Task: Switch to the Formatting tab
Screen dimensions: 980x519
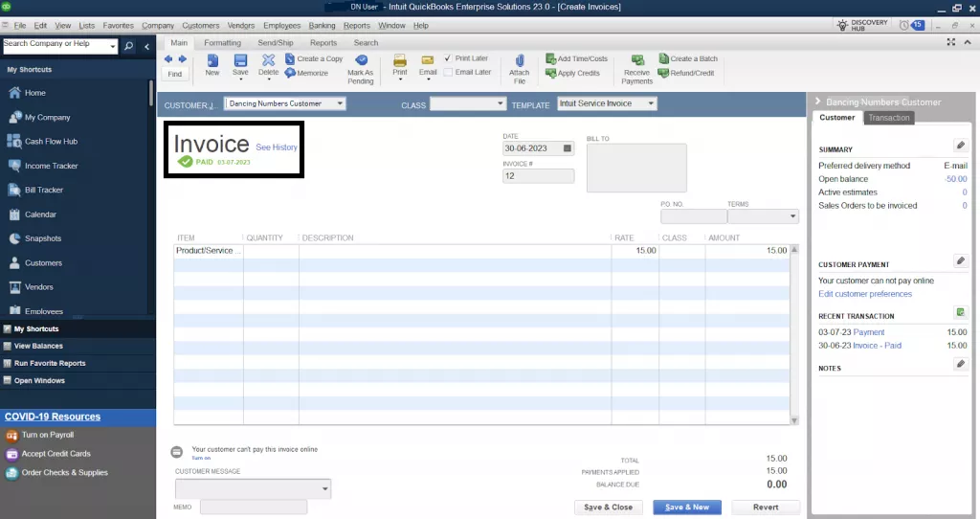Action: click(222, 42)
